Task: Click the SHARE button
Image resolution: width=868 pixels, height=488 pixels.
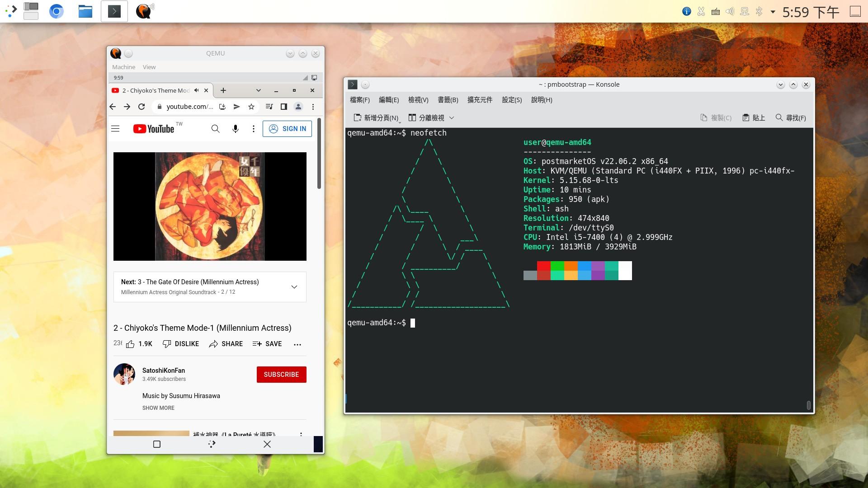Action: [226, 344]
